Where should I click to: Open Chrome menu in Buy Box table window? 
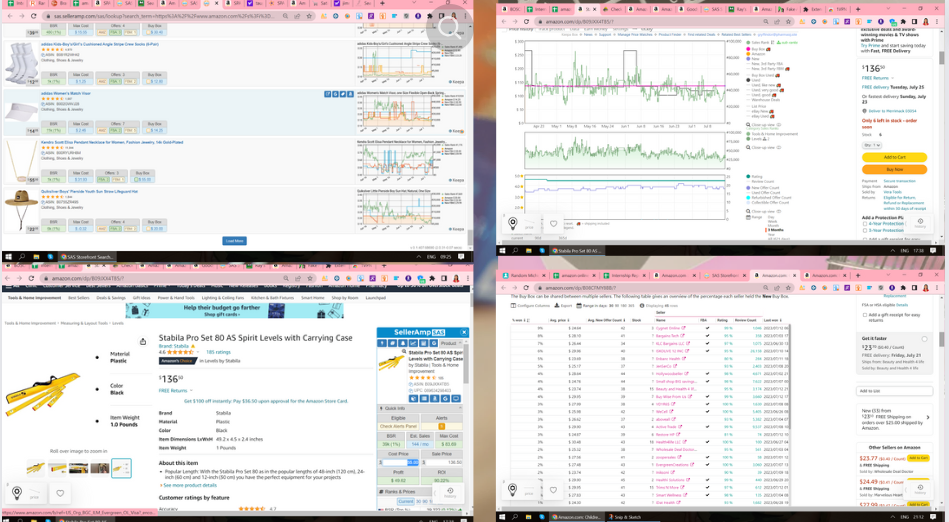[936, 288]
